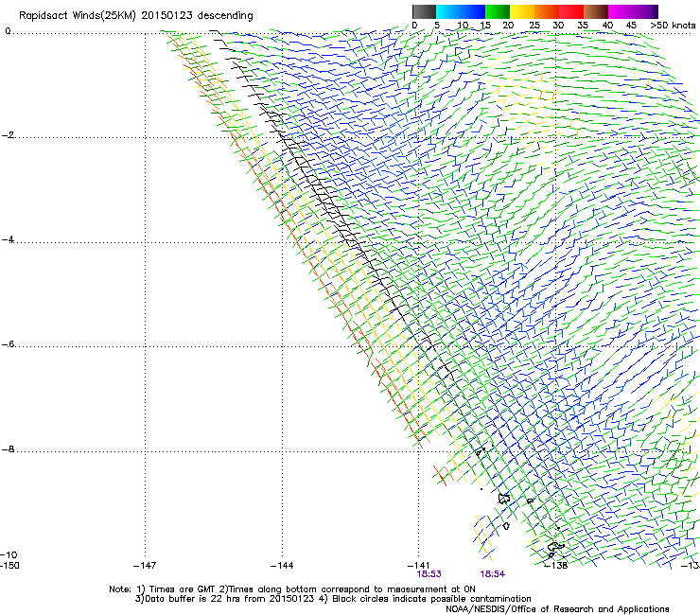Image resolution: width=700 pixels, height=615 pixels.
Task: Click the '10' label under the color bar
Action: tap(463, 26)
